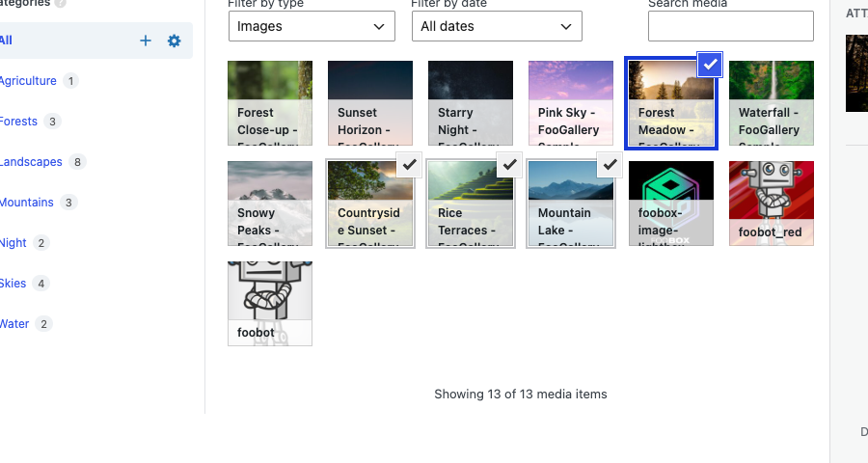
Task: Select the foobot grayscale thumbnail
Action: [x=270, y=304]
